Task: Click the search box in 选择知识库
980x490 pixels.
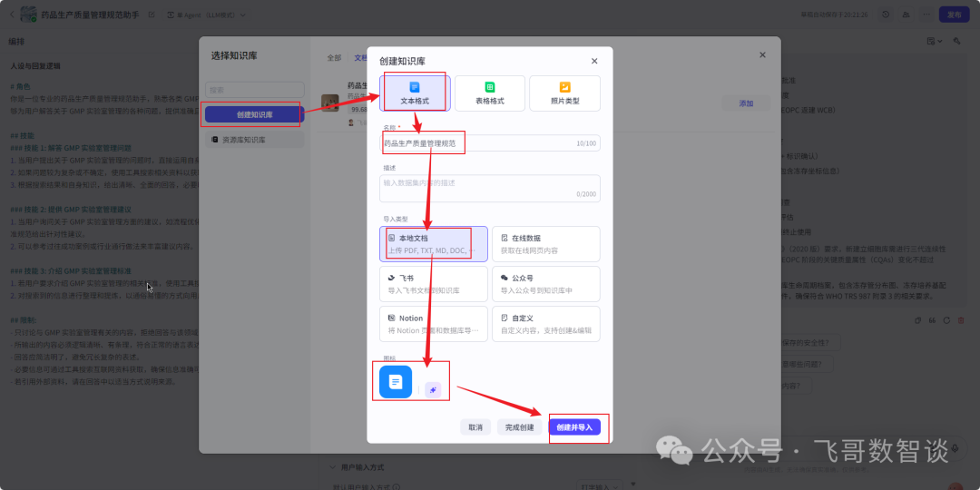Action: point(254,89)
